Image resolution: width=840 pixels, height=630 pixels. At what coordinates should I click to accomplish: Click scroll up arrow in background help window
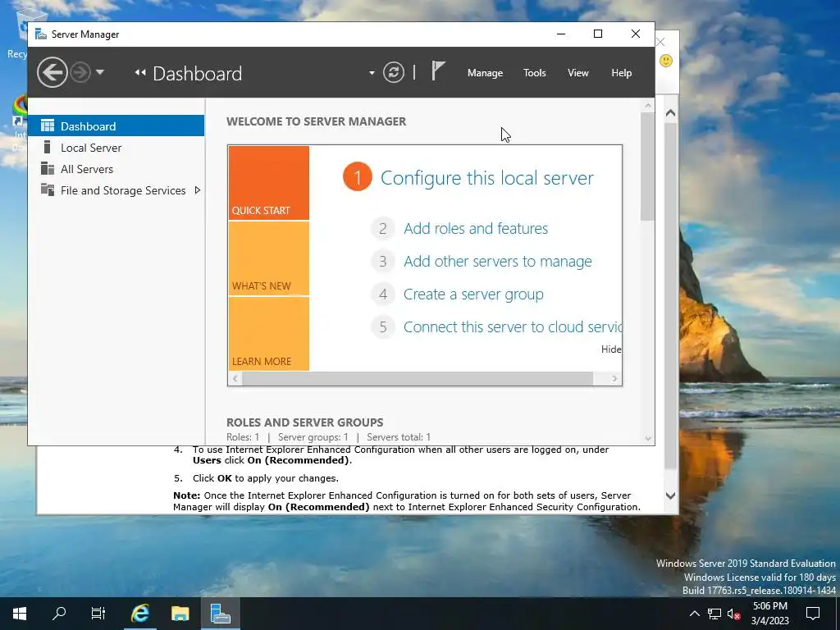tap(670, 113)
